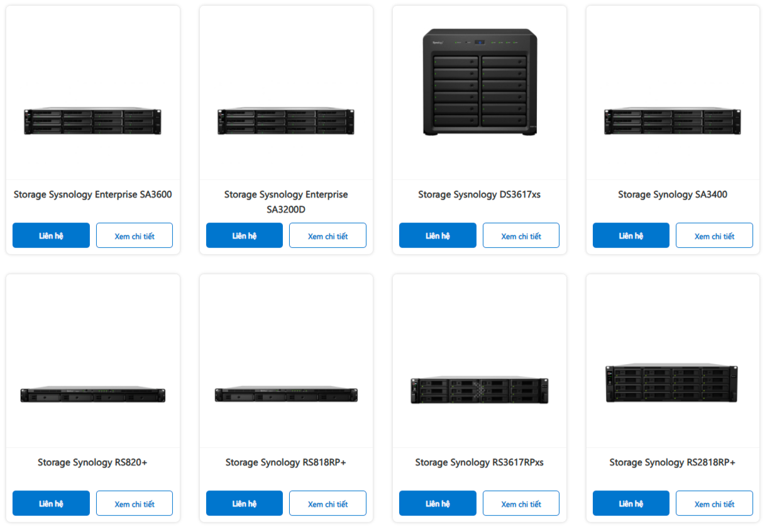Click the SA3200D rack server image
Image resolution: width=767 pixels, height=532 pixels.
[286, 121]
